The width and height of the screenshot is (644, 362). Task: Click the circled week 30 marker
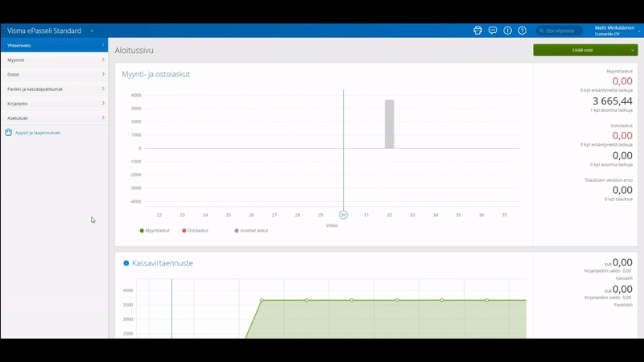344,215
